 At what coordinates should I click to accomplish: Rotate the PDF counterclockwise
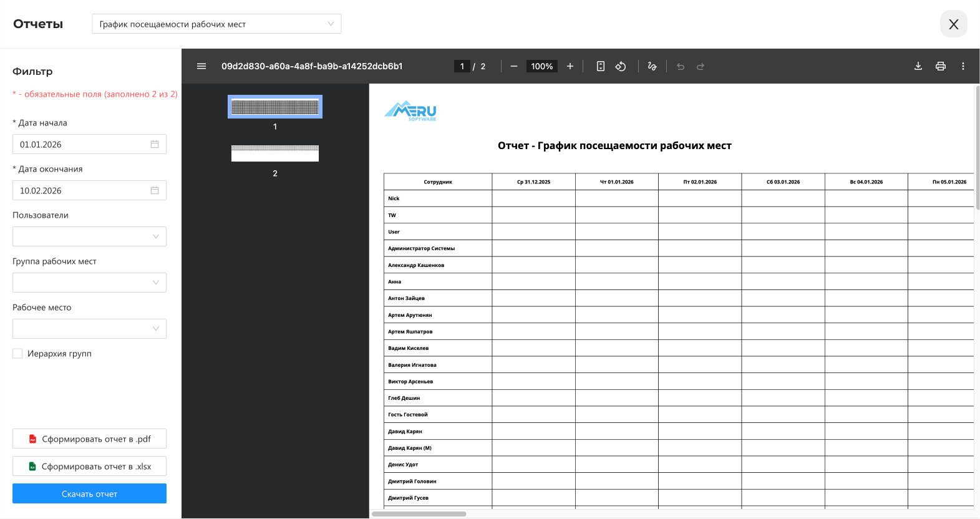click(621, 66)
